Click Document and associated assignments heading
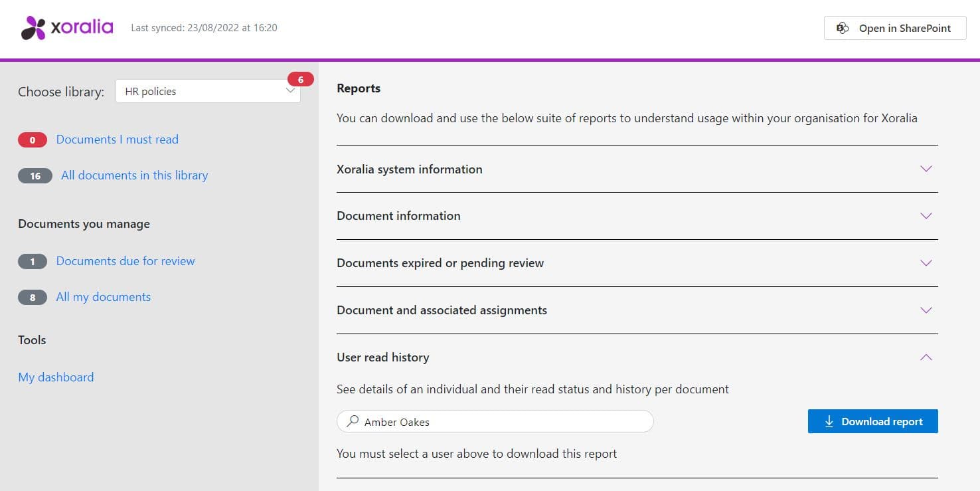 442,310
